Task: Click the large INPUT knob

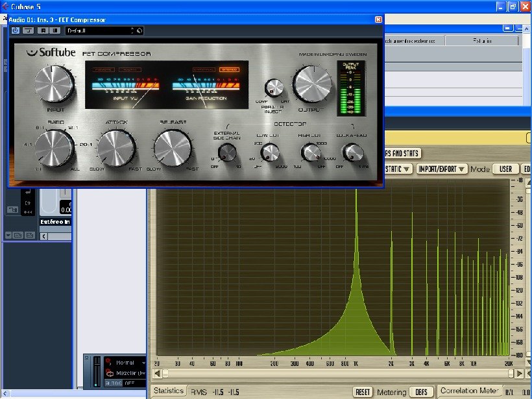Action: pyautogui.click(x=54, y=84)
